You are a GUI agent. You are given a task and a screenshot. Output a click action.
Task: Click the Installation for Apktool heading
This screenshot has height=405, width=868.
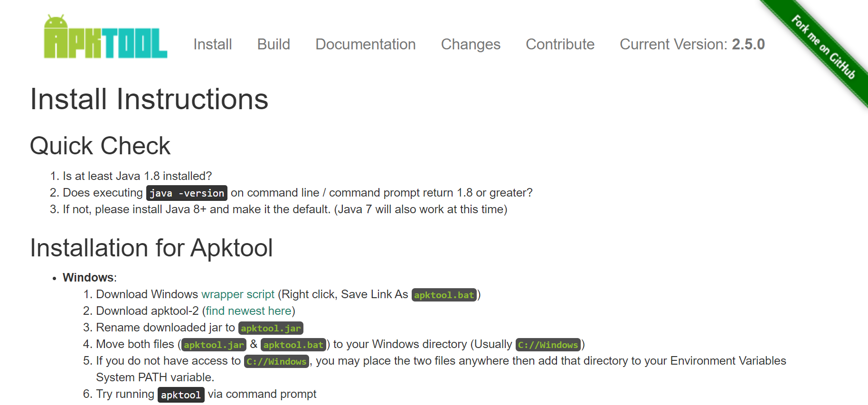[x=151, y=248]
